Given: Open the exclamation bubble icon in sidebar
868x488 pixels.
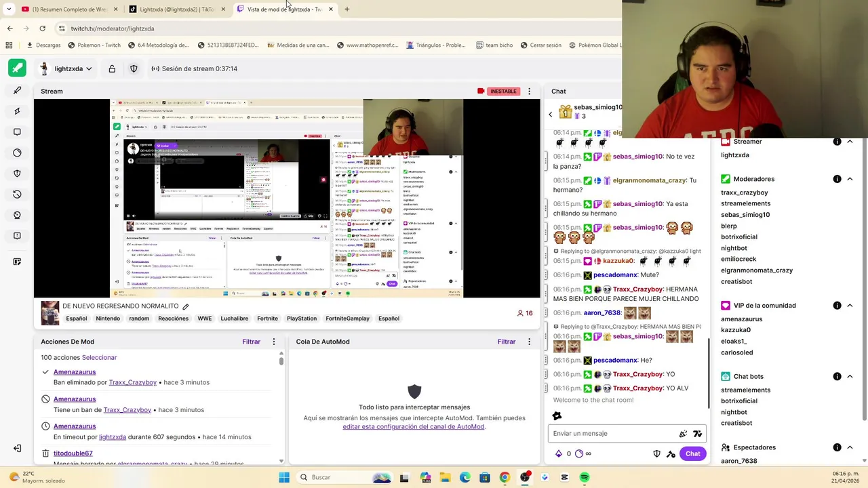Looking at the screenshot, I should point(17,236).
